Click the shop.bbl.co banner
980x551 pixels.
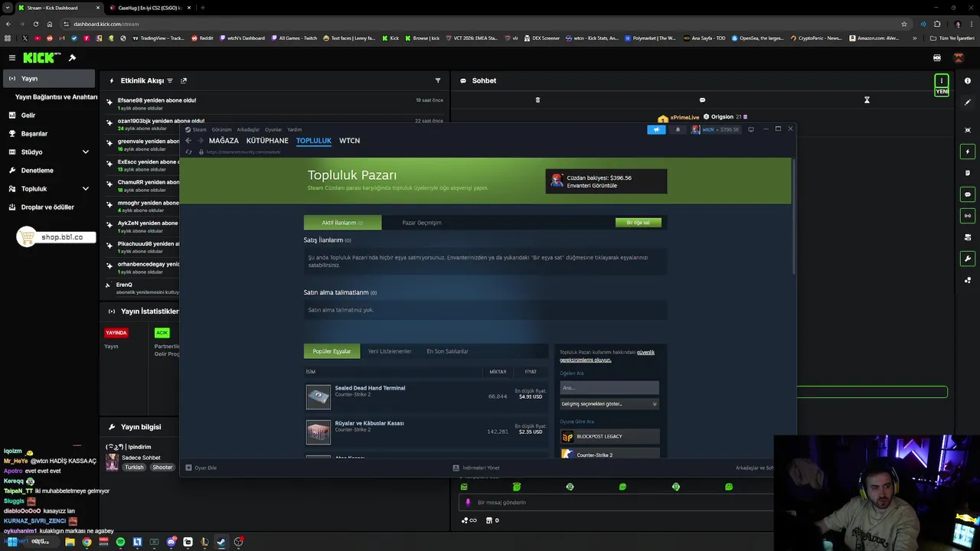click(56, 237)
